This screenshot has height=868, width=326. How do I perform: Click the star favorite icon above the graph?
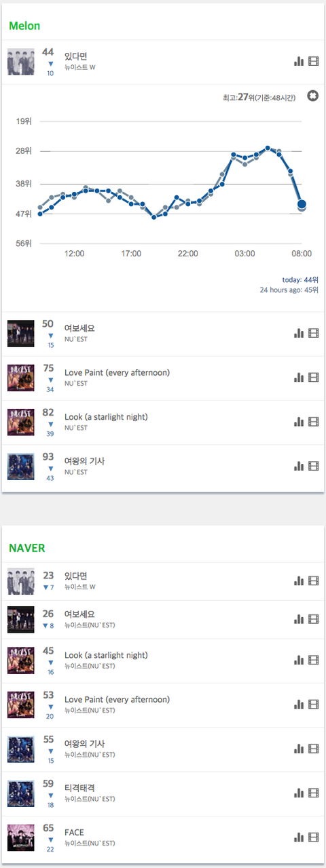point(313,96)
